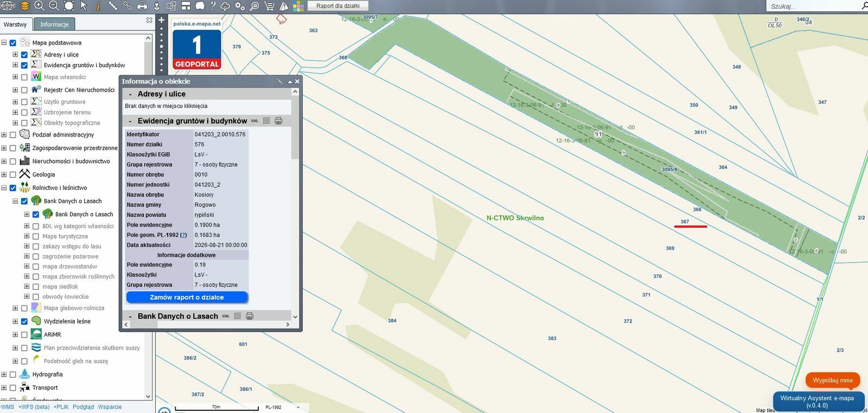Screen dimensions: 868x413
Task: Click the printer icon in top toolbar
Action: pyautogui.click(x=142, y=6)
